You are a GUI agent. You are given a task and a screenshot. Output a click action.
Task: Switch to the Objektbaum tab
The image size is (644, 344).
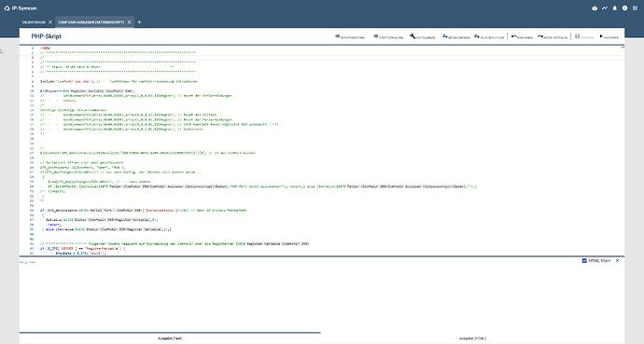coord(34,22)
